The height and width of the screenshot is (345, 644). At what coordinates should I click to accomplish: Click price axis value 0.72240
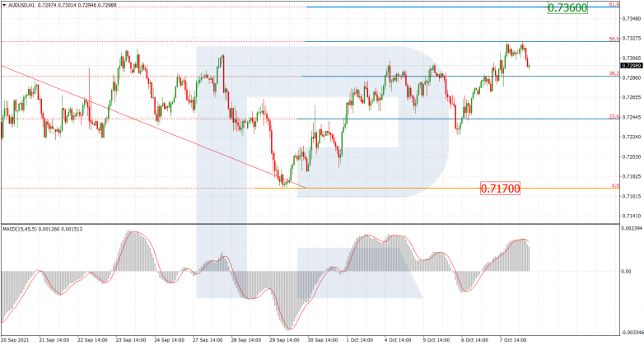point(632,138)
